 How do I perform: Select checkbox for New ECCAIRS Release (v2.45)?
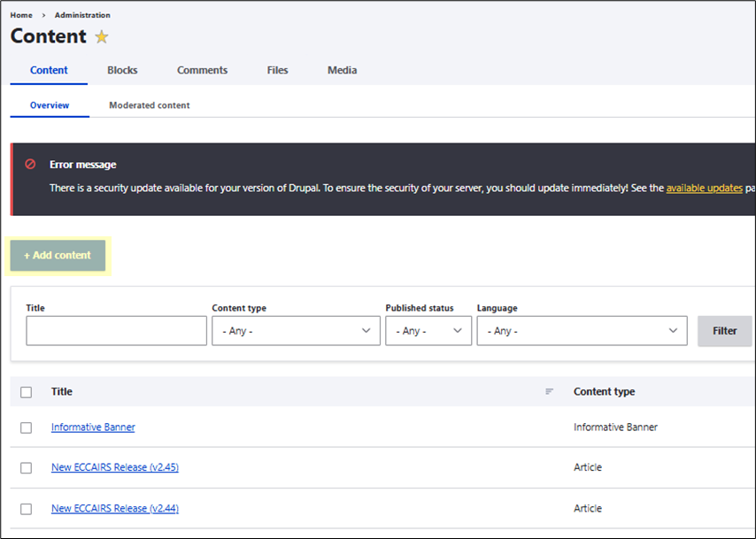pos(26,468)
